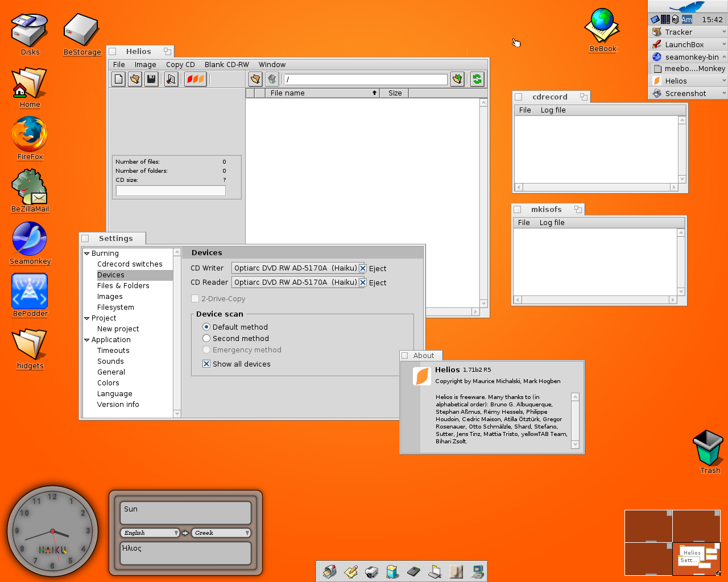Open the Copy CD menu
Image resolution: width=728 pixels, height=582 pixels.
tap(180, 65)
